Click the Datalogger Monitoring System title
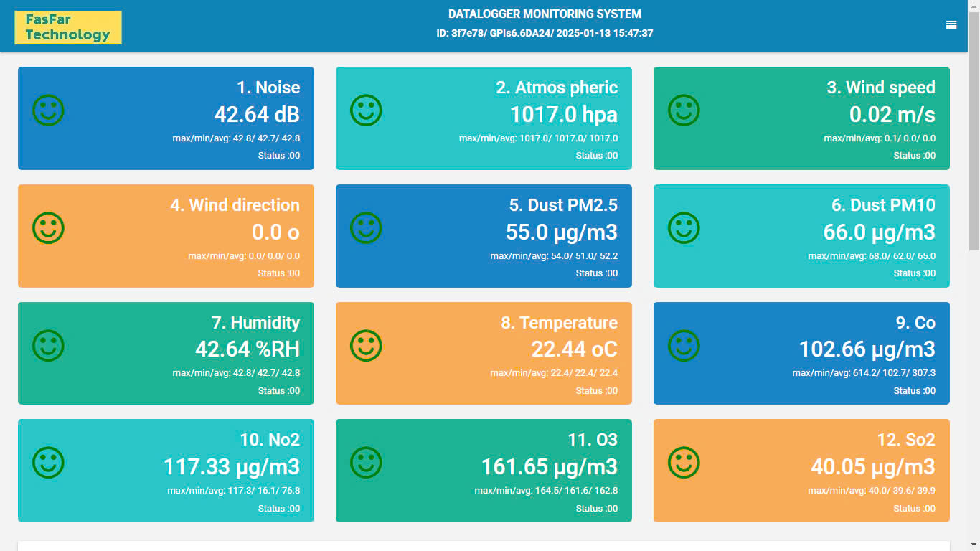 (x=545, y=14)
